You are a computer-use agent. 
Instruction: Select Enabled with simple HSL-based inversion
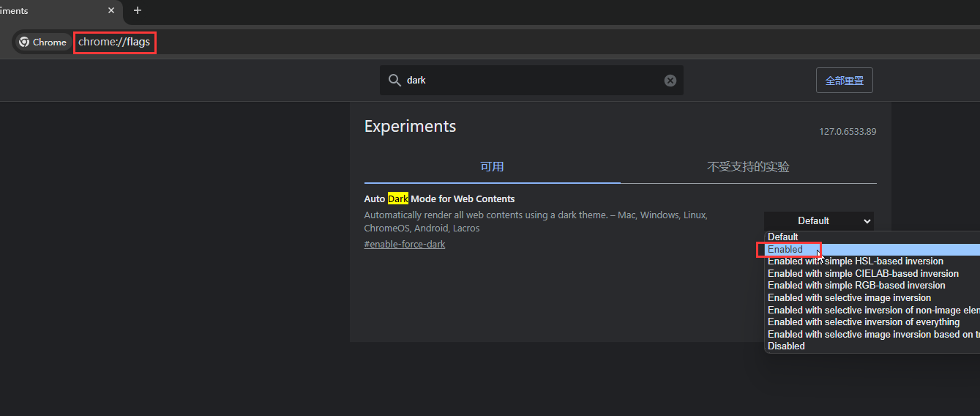click(856, 261)
